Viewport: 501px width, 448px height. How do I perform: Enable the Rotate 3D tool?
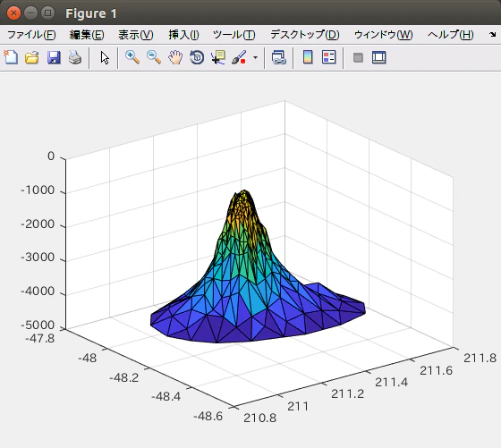197,58
